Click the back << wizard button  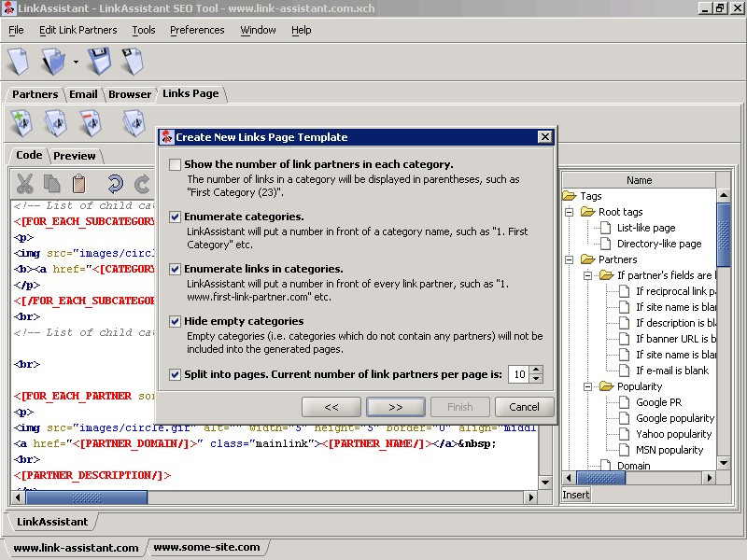click(x=331, y=407)
